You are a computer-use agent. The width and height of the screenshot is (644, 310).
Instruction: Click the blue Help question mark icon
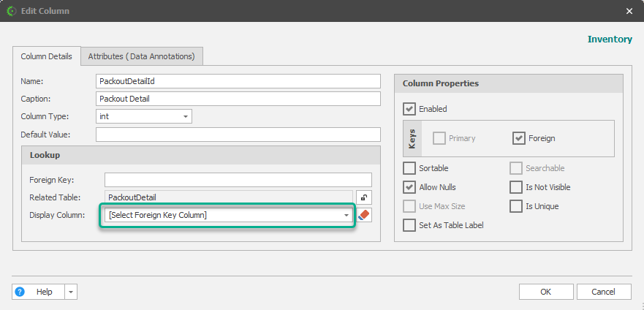point(20,292)
